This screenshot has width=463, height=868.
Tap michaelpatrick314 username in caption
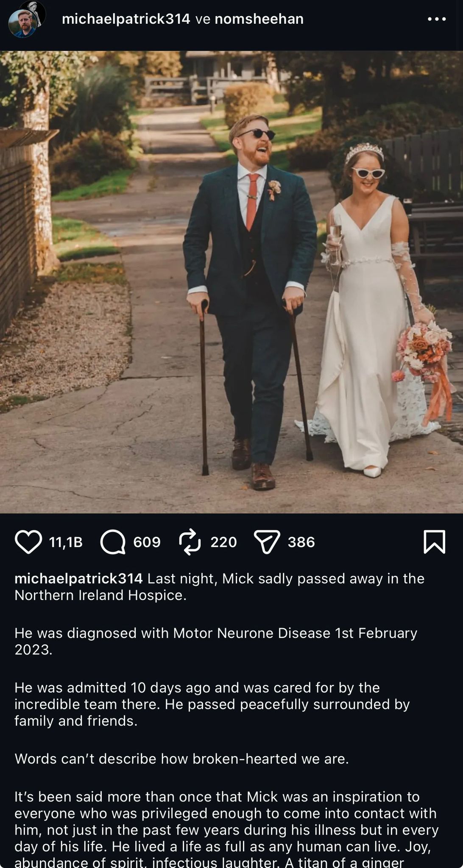tap(78, 579)
